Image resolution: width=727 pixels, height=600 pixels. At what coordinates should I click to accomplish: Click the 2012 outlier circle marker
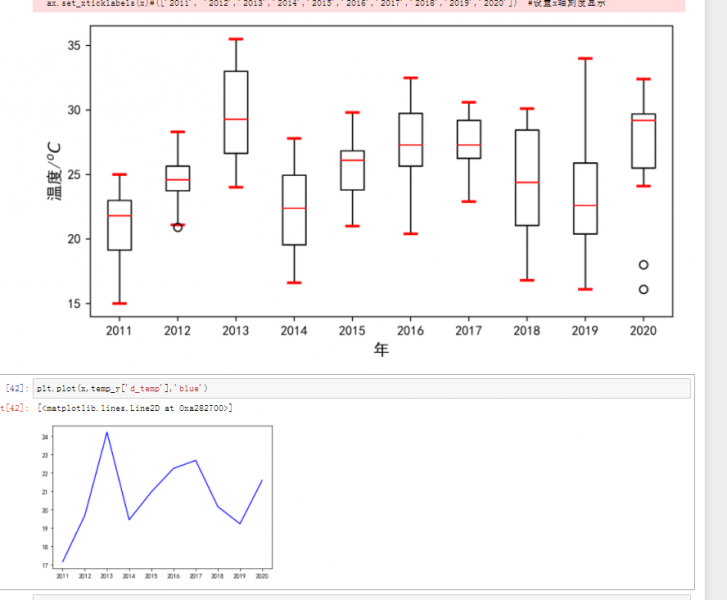[x=177, y=227]
